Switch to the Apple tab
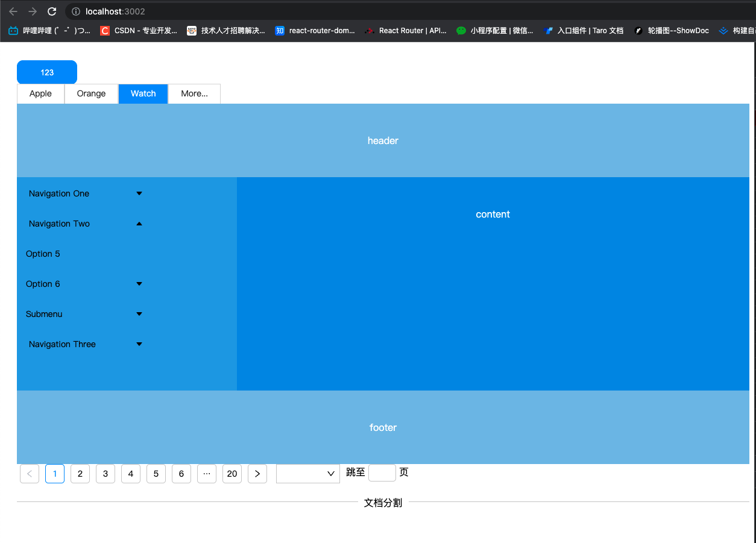Screen dimensions: 756x543 [x=40, y=93]
